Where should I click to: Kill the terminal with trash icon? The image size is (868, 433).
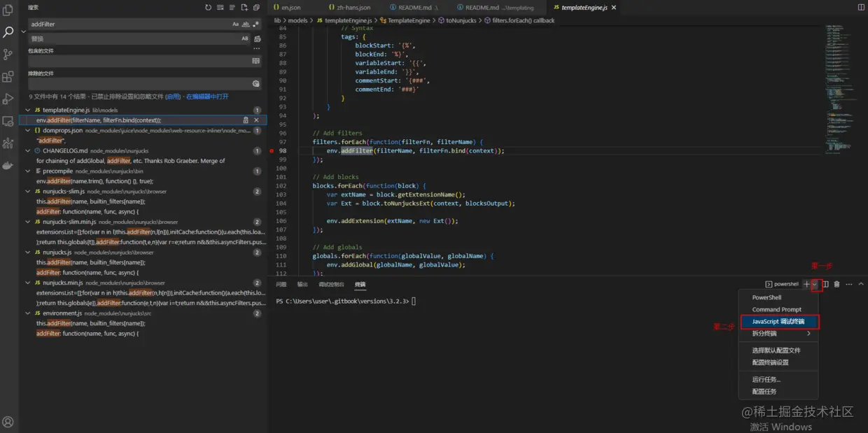tap(837, 284)
